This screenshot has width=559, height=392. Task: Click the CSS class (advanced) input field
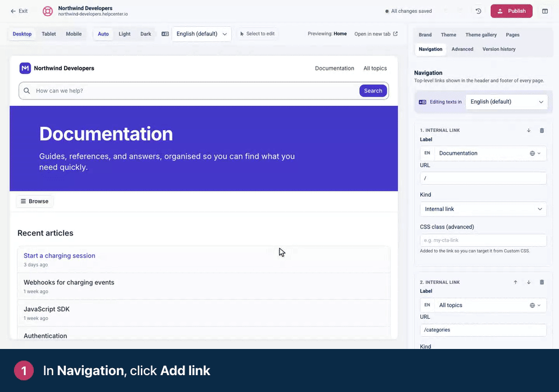(x=483, y=240)
